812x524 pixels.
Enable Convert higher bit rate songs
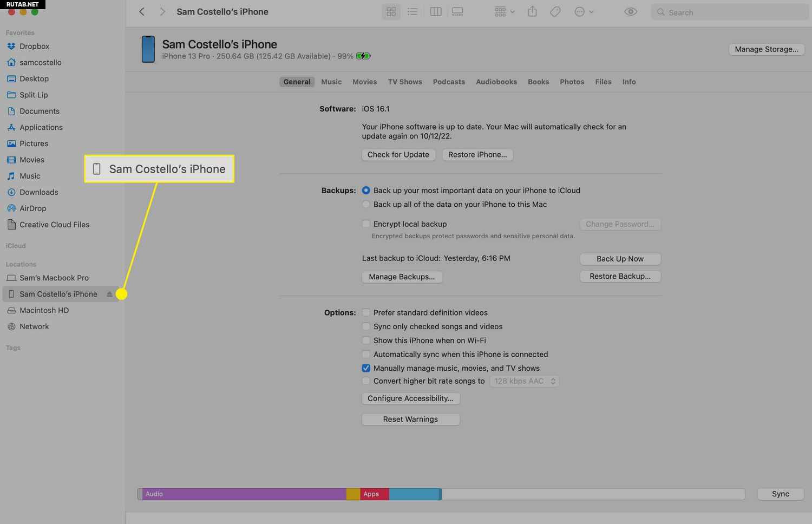pyautogui.click(x=366, y=381)
